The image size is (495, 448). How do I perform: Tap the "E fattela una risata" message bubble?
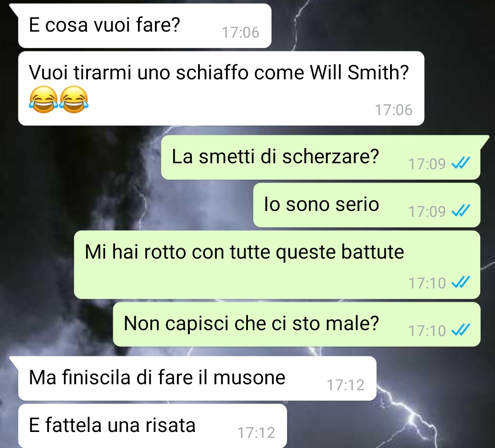(153, 426)
